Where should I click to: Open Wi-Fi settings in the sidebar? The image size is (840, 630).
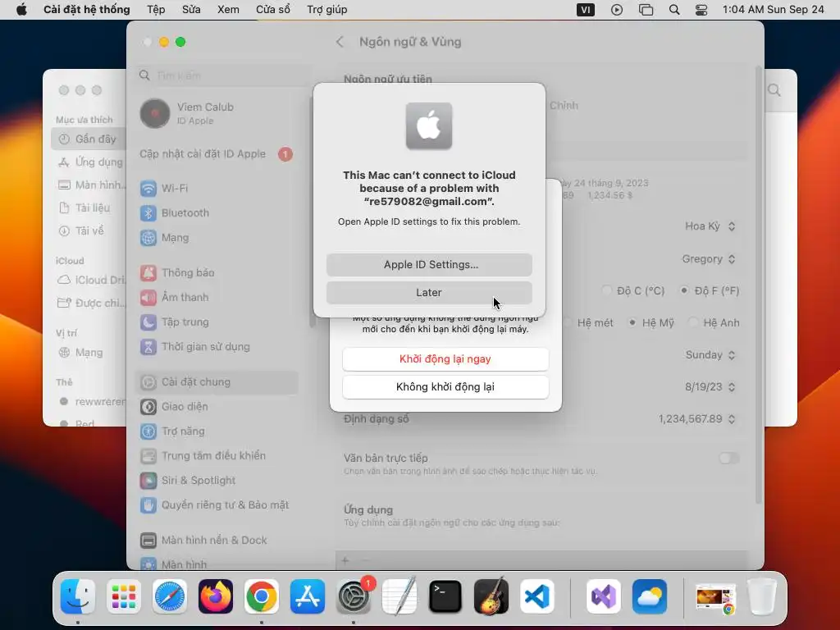coord(217,188)
